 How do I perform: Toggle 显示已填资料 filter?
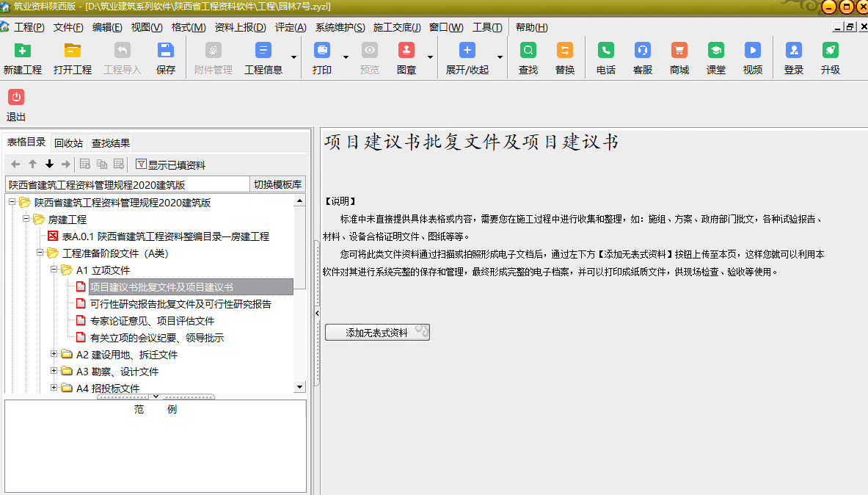click(171, 165)
